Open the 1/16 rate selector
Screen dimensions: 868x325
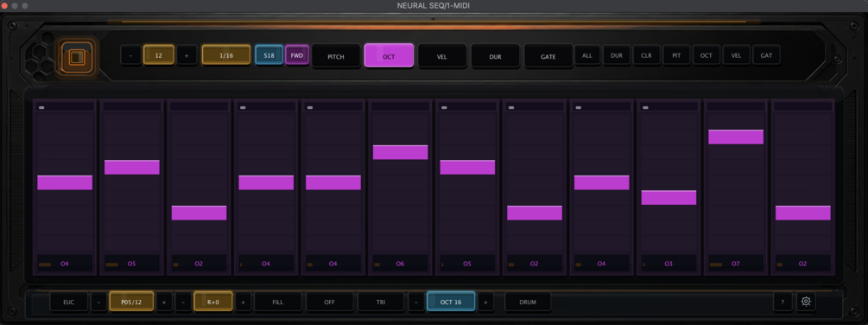[x=226, y=55]
